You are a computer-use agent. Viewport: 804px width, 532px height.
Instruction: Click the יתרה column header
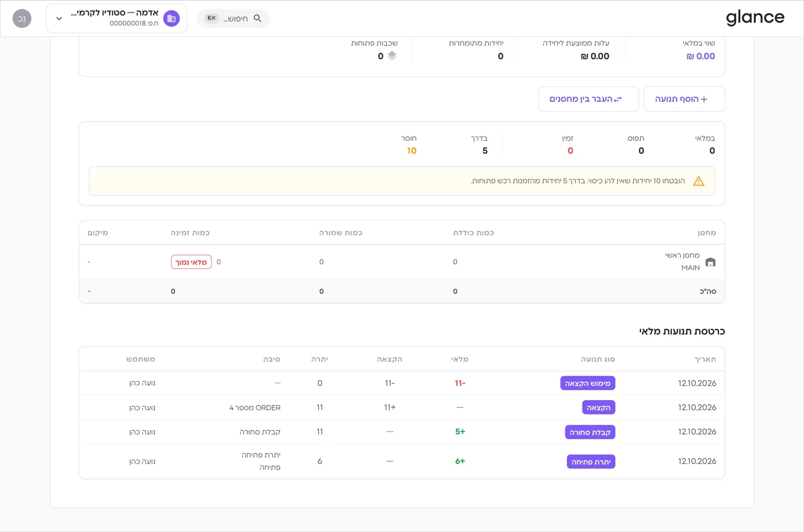tap(320, 359)
